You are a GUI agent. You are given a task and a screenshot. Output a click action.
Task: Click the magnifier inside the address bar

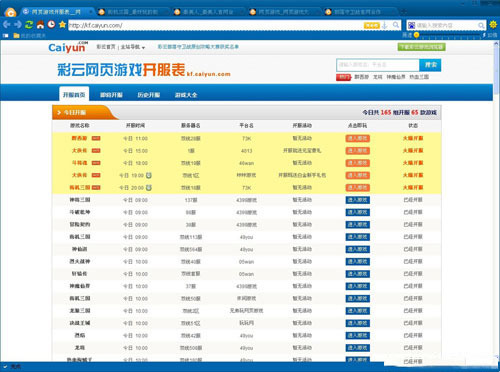[396, 25]
